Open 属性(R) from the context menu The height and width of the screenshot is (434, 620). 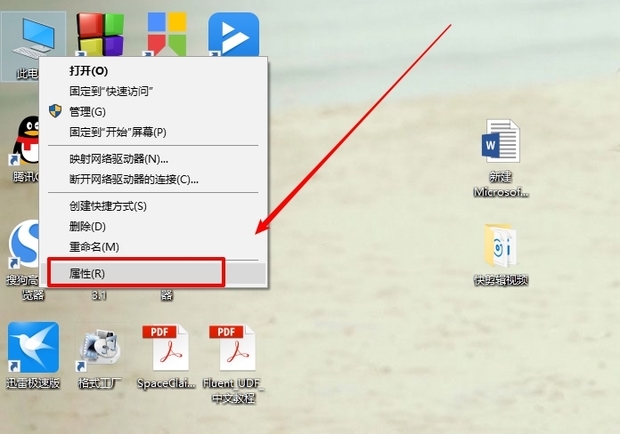click(153, 273)
